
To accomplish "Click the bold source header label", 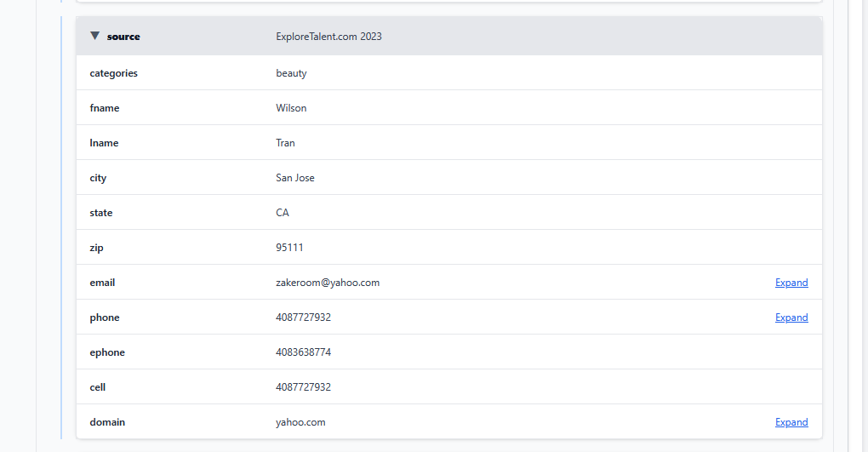I will coord(123,37).
